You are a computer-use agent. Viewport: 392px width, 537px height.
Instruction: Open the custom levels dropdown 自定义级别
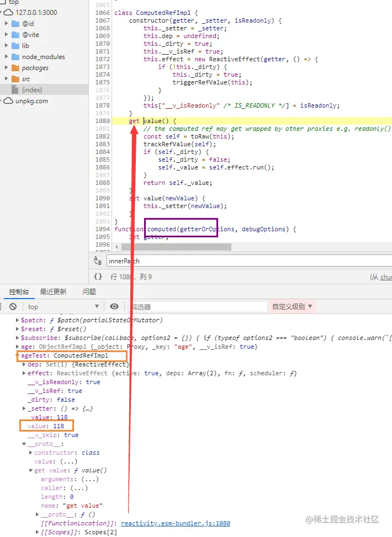[x=292, y=306]
